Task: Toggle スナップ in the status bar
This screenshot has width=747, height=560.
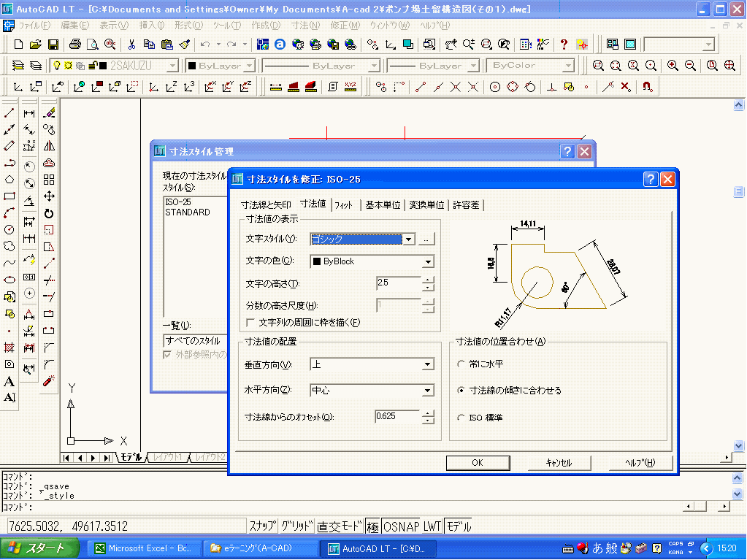Action: click(262, 526)
